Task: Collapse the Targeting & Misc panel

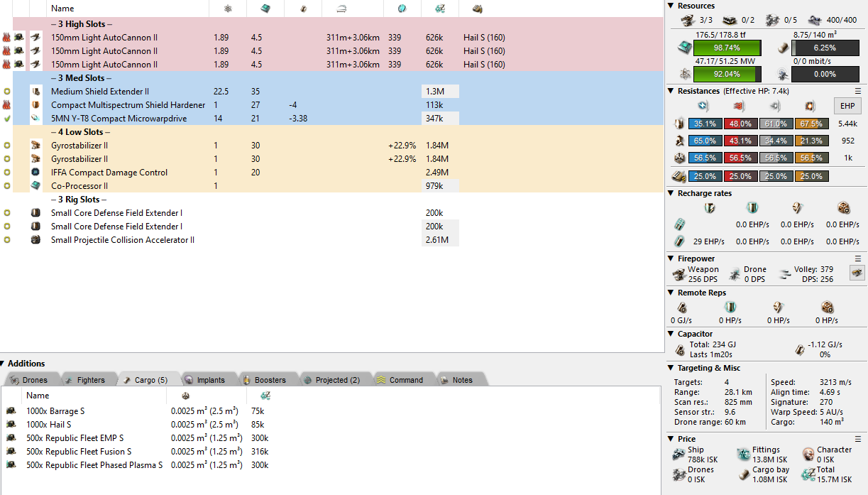Action: coord(672,368)
